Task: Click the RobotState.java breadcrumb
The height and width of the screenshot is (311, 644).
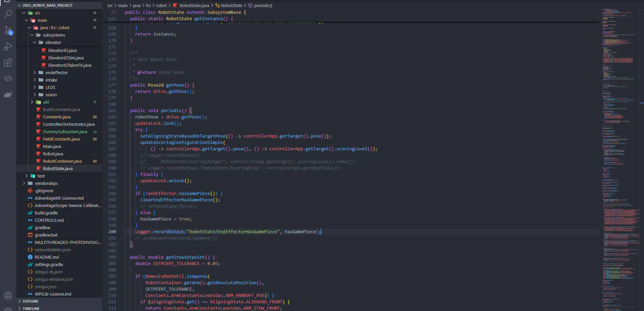Action: click(x=194, y=6)
